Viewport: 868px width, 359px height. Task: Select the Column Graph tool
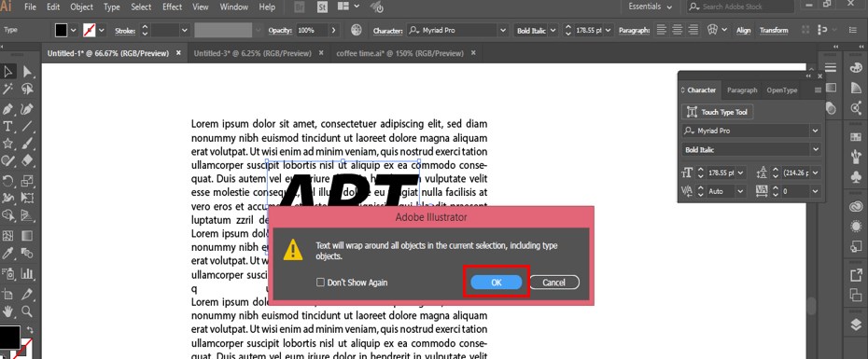click(27, 273)
